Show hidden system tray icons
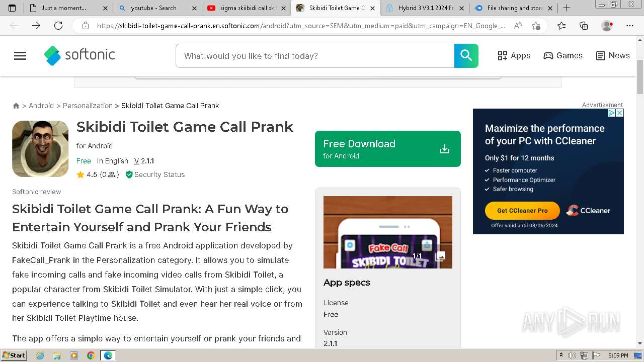This screenshot has height=362, width=644. (561, 355)
